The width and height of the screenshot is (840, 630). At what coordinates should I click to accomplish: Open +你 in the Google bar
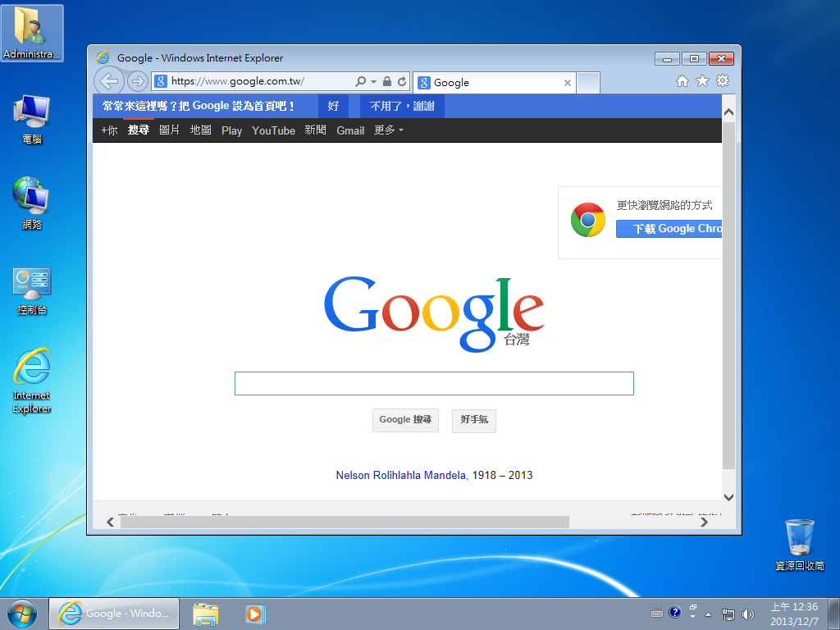click(x=109, y=130)
